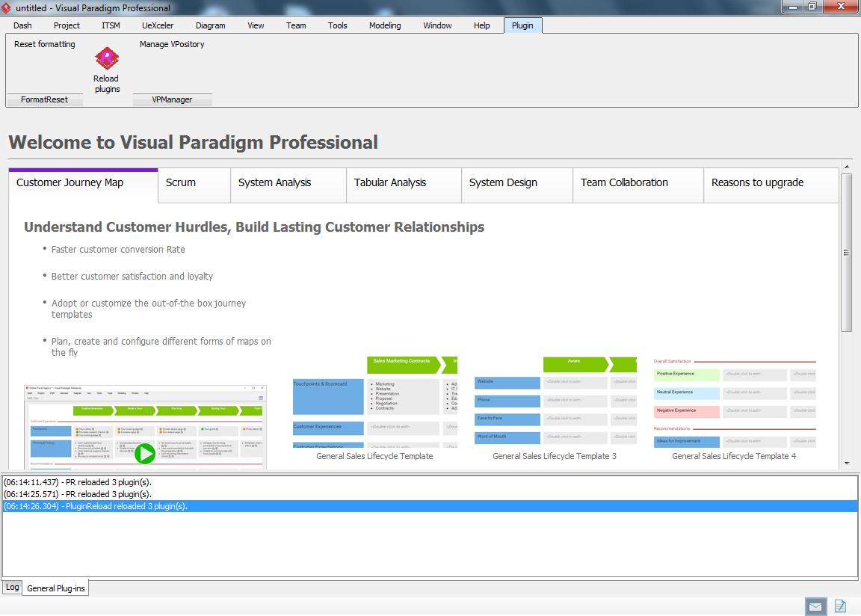Switch to Team Collaboration tab
Image resolution: width=861 pixels, height=616 pixels.
638,185
